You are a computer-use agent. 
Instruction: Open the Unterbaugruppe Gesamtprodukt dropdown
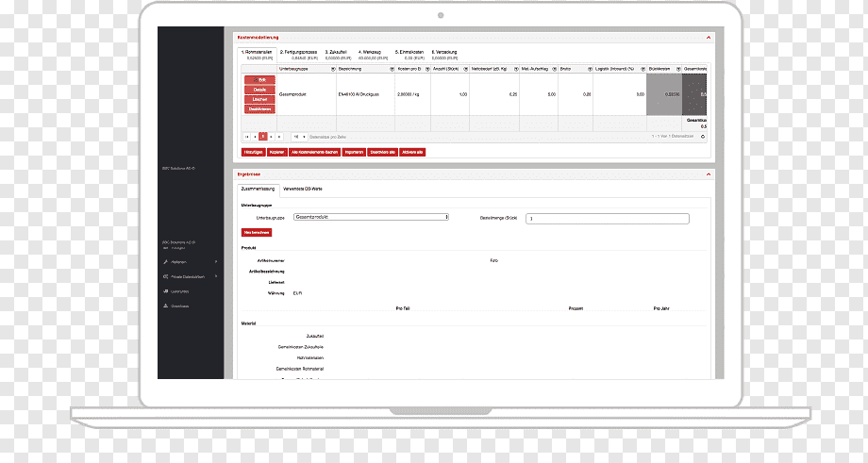[371, 218]
